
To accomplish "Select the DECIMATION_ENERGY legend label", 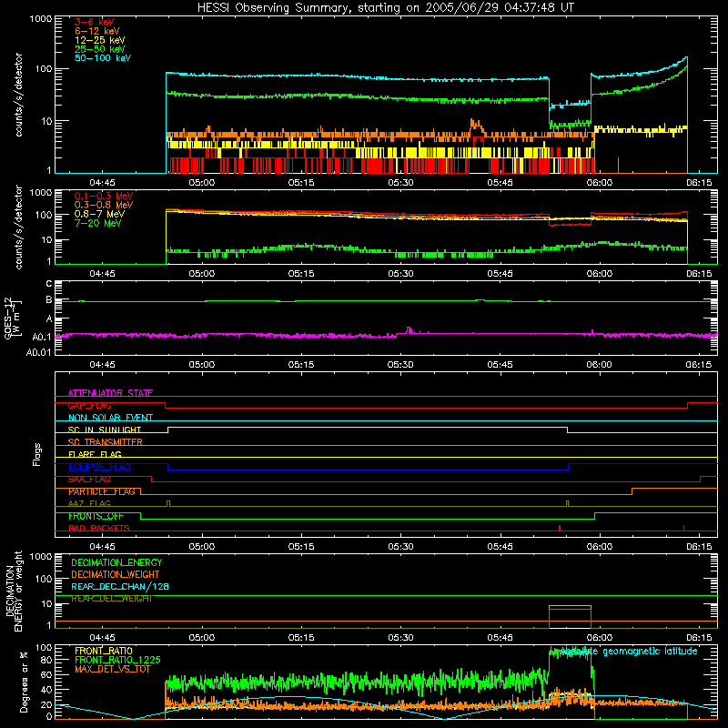I will pyautogui.click(x=116, y=562).
